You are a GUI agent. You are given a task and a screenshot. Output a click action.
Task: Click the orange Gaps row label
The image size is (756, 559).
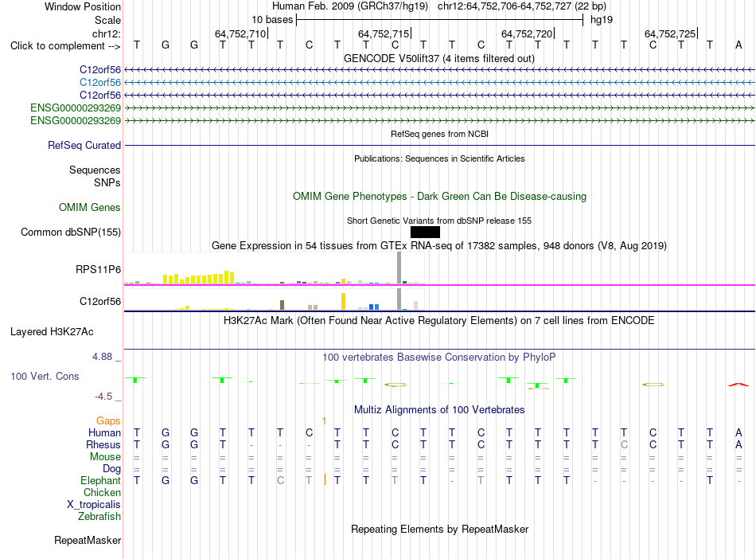pyautogui.click(x=108, y=421)
